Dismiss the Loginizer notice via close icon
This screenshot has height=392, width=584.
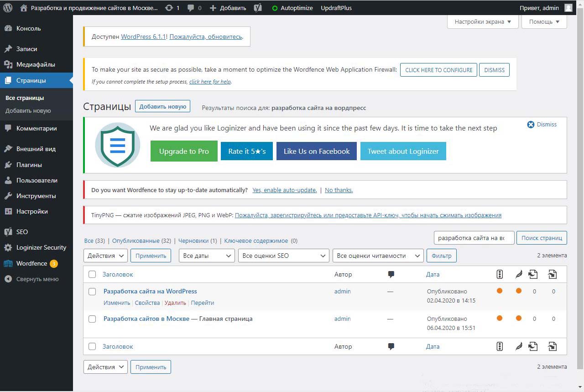pyautogui.click(x=531, y=125)
